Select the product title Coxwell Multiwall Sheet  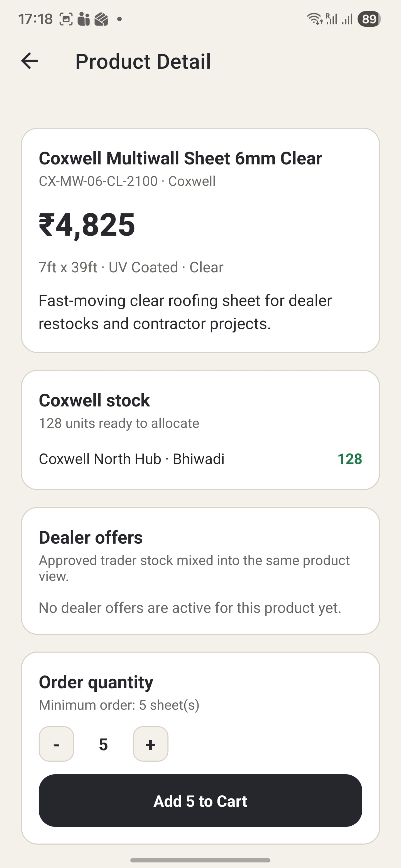pos(181,158)
